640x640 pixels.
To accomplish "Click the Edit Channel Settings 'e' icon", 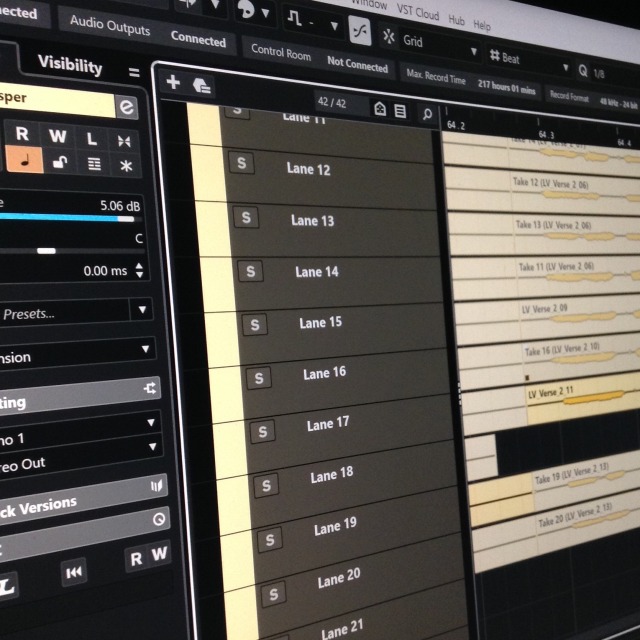I will click(x=126, y=107).
